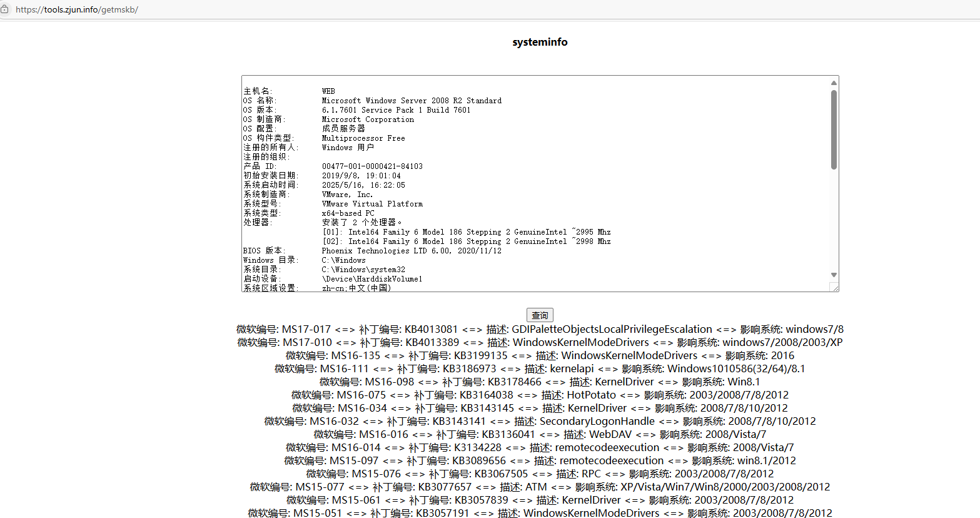The width and height of the screenshot is (980, 518).
Task: Click the resize grip at the textarea corner
Action: point(836,288)
